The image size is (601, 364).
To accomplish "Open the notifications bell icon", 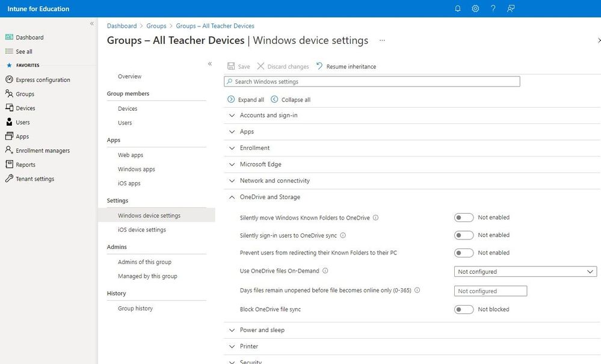I will tap(458, 8).
